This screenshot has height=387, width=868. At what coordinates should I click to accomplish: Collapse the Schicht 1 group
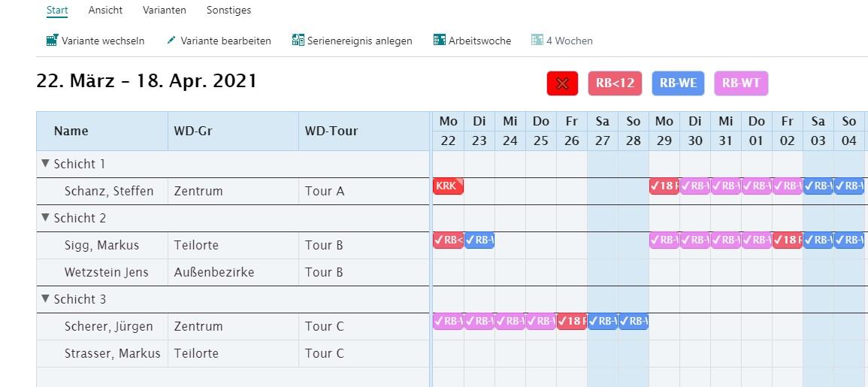pos(45,164)
